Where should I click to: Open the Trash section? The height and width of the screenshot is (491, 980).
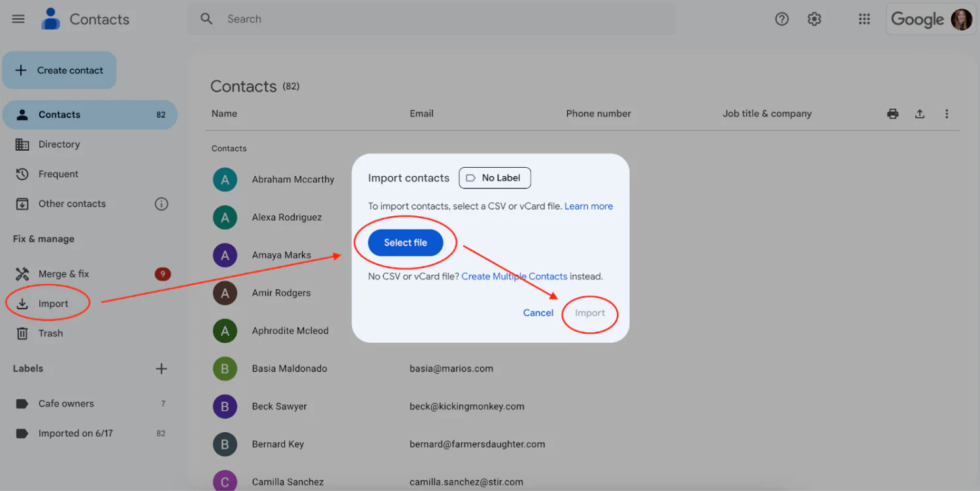tap(50, 333)
